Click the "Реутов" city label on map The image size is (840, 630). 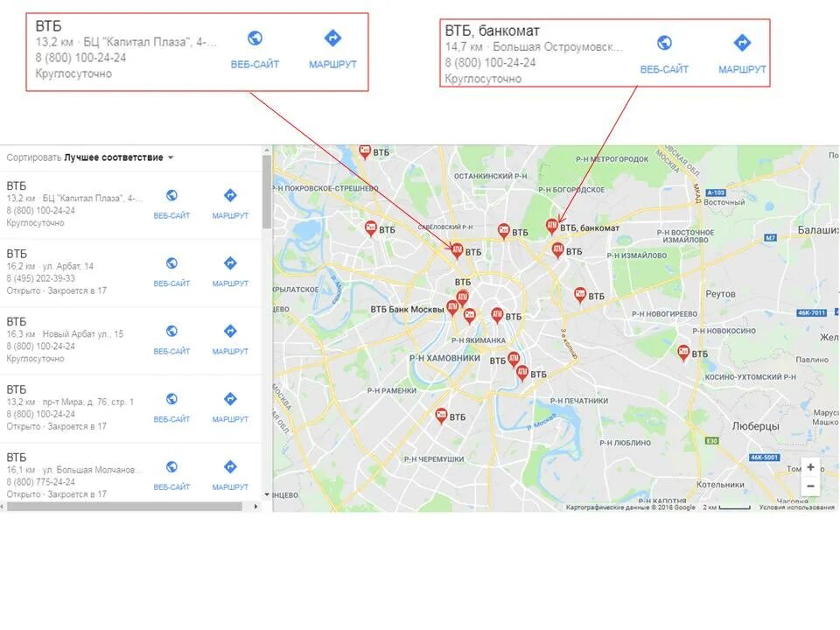tap(720, 294)
